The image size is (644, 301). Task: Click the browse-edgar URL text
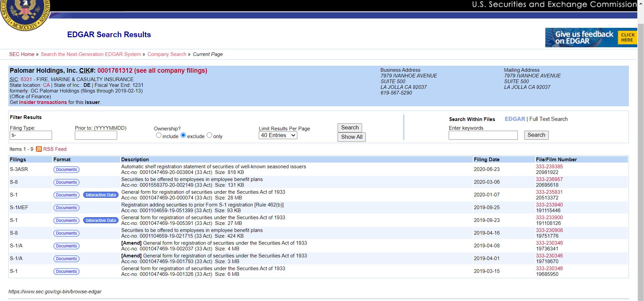(x=55, y=292)
